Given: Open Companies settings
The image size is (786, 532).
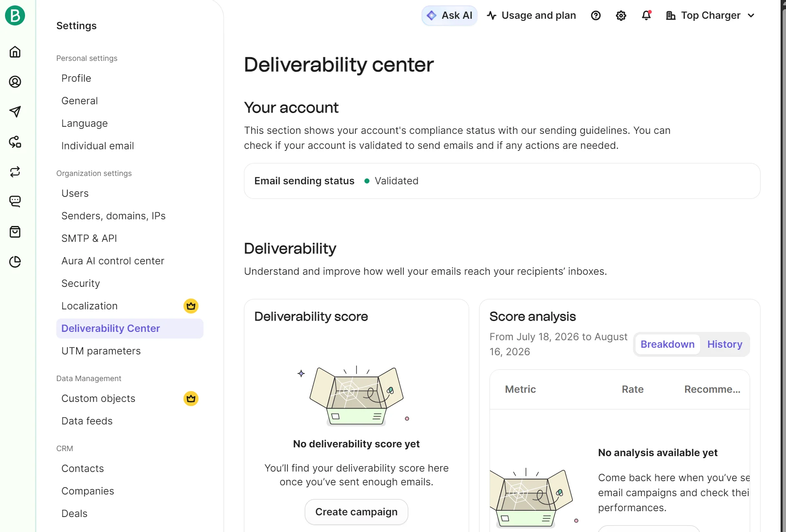Looking at the screenshot, I should point(88,491).
